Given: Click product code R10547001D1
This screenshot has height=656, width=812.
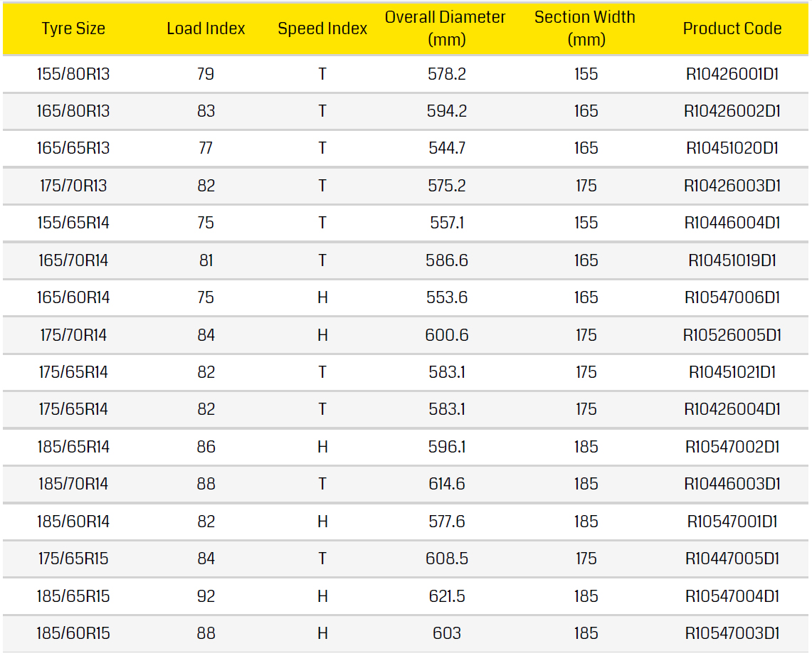Looking at the screenshot, I should pos(732,522).
